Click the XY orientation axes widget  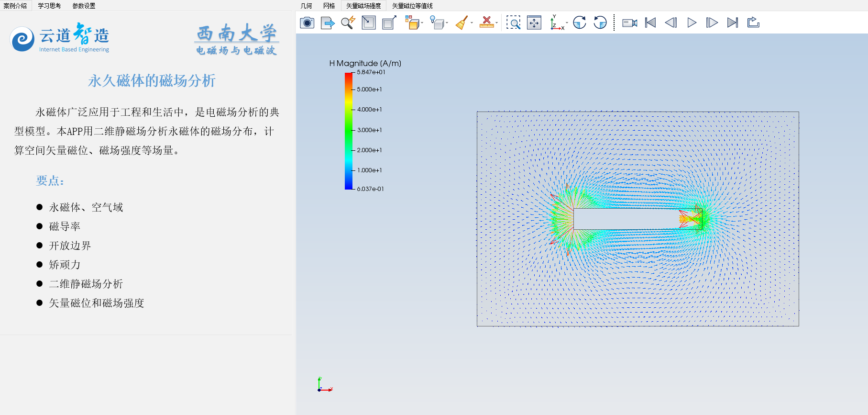click(x=325, y=385)
